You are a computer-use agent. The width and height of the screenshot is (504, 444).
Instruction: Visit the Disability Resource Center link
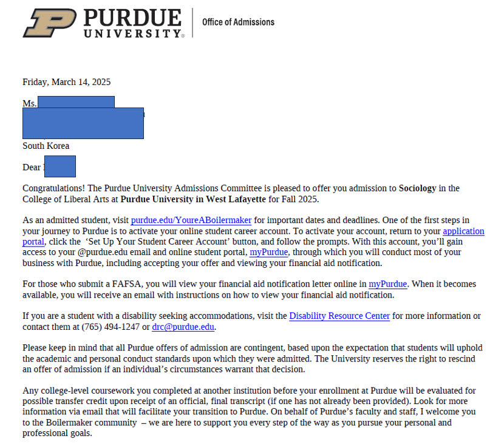coord(339,316)
